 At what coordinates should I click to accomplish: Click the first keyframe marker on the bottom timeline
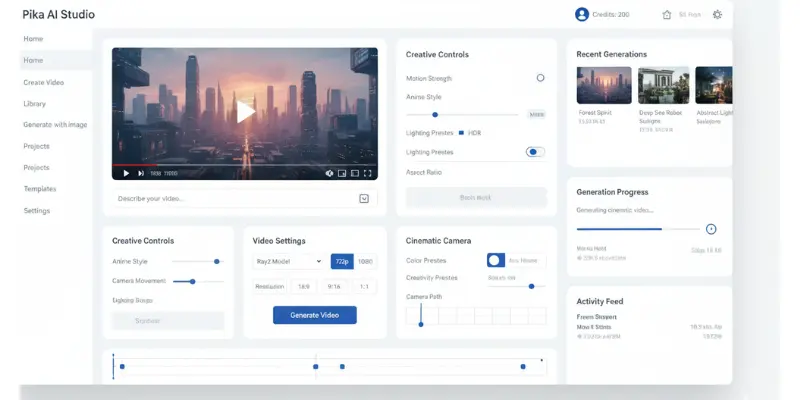(122, 366)
